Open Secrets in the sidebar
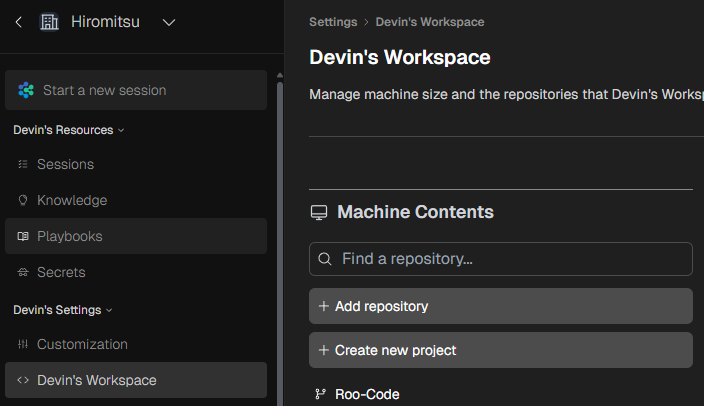Screen dimensions: 704x406 [x=136, y=272]
